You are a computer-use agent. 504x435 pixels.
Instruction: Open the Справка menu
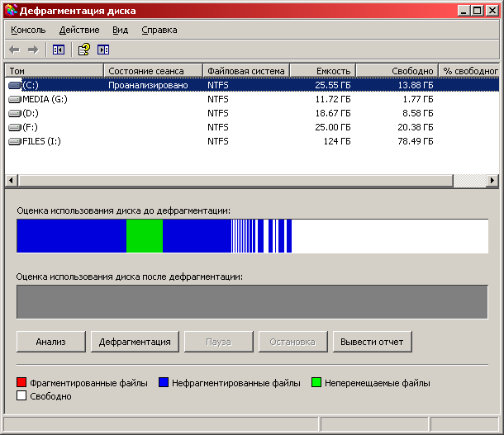point(159,30)
